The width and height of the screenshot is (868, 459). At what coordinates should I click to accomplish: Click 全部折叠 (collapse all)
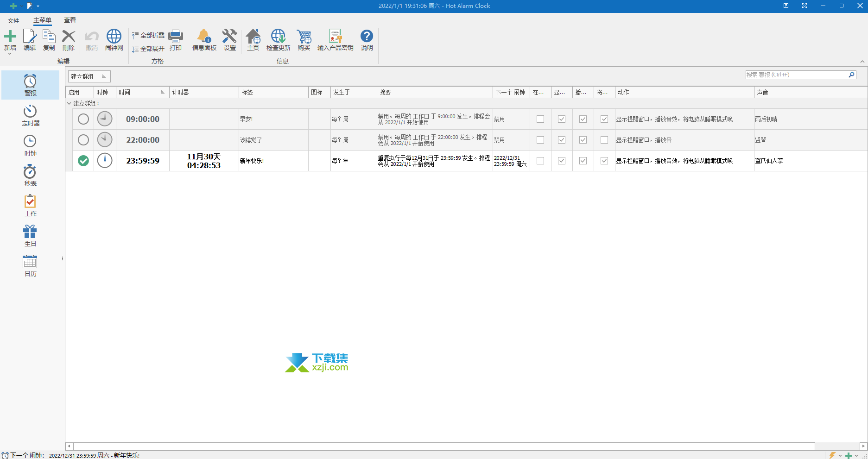(148, 35)
